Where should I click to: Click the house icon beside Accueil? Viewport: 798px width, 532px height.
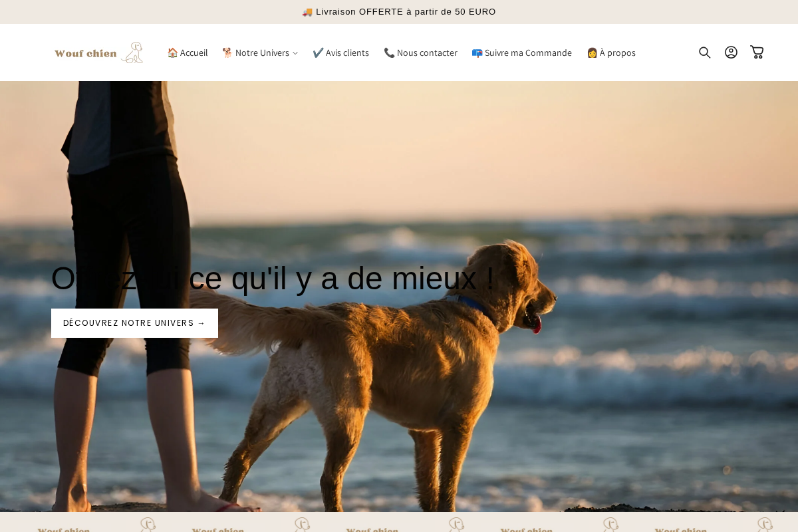172,53
